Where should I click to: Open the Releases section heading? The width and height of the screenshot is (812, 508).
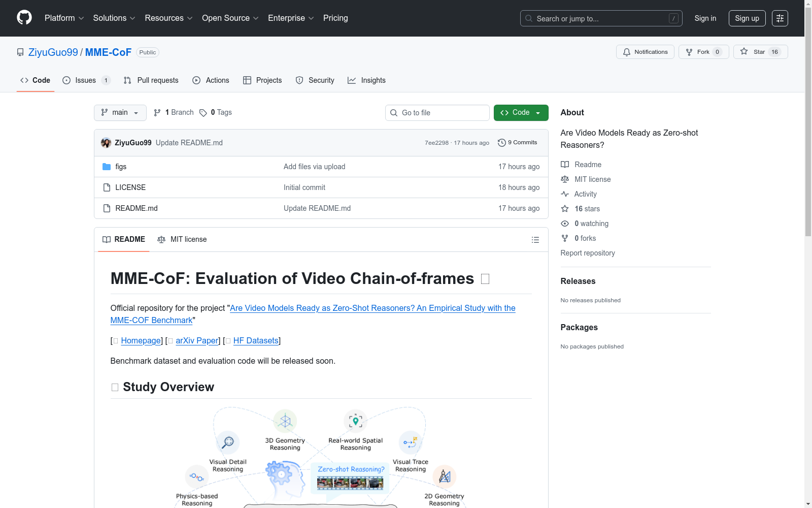tap(578, 281)
